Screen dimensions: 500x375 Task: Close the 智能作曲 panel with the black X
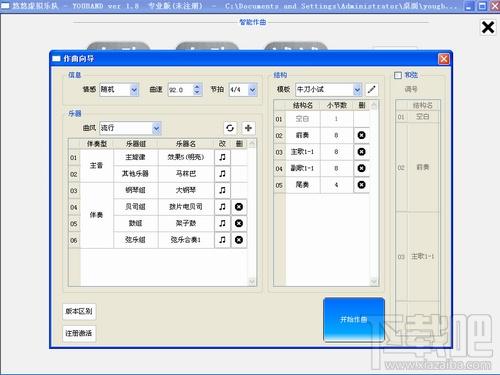488,27
